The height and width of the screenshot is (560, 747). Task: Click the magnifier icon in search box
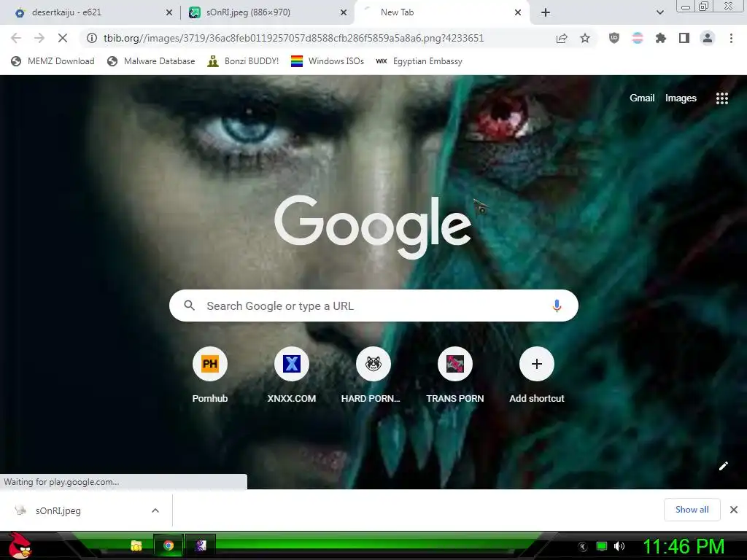[x=189, y=306]
